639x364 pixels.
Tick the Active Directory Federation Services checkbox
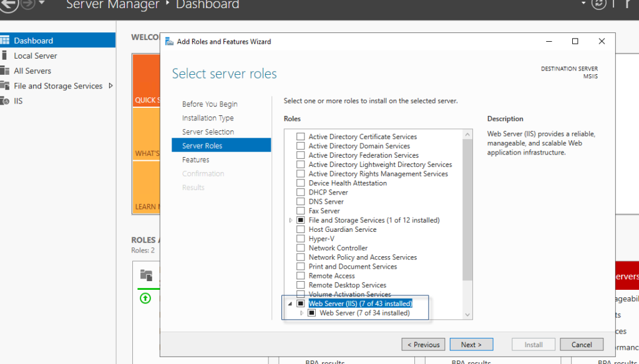(x=300, y=155)
